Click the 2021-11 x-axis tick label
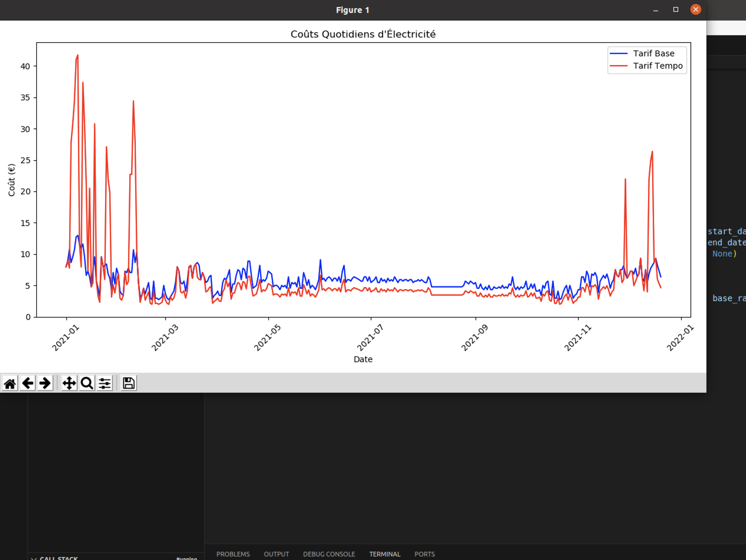 click(577, 338)
